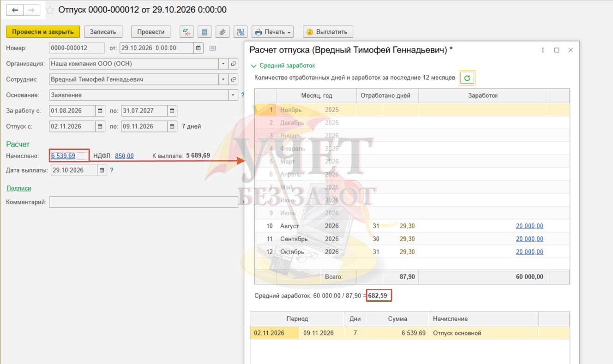The width and height of the screenshot is (613, 364).
Task: Open the Печать dropdown menu
Action: tap(272, 32)
